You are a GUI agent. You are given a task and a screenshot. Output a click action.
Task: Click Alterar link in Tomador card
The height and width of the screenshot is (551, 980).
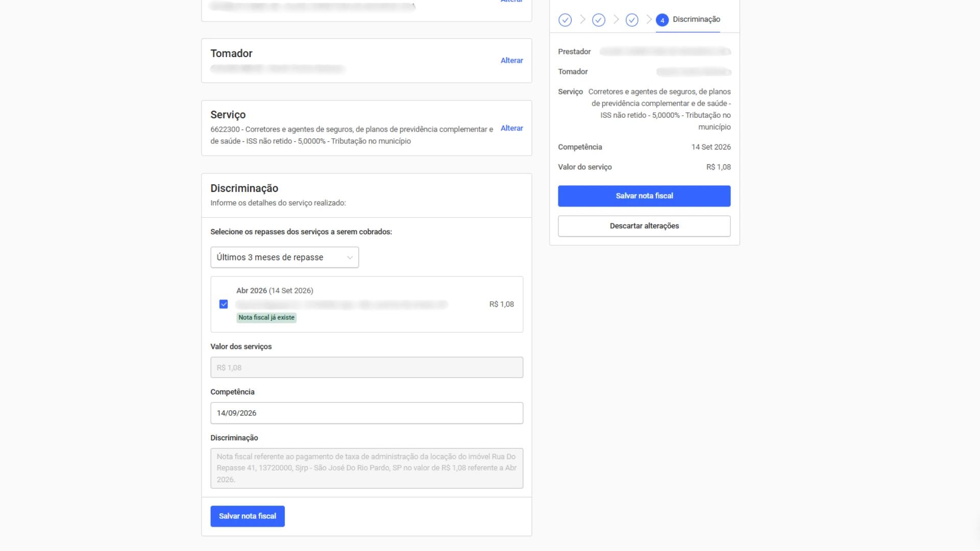pyautogui.click(x=511, y=60)
